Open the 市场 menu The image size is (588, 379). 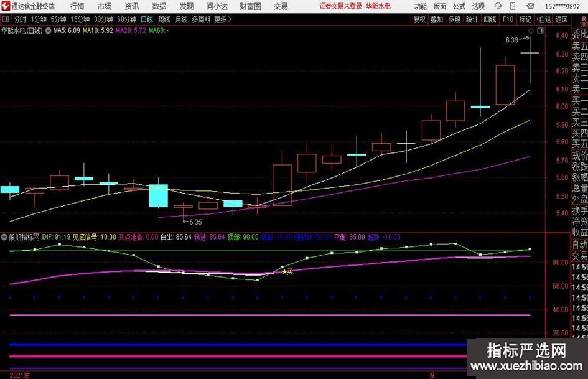point(105,6)
